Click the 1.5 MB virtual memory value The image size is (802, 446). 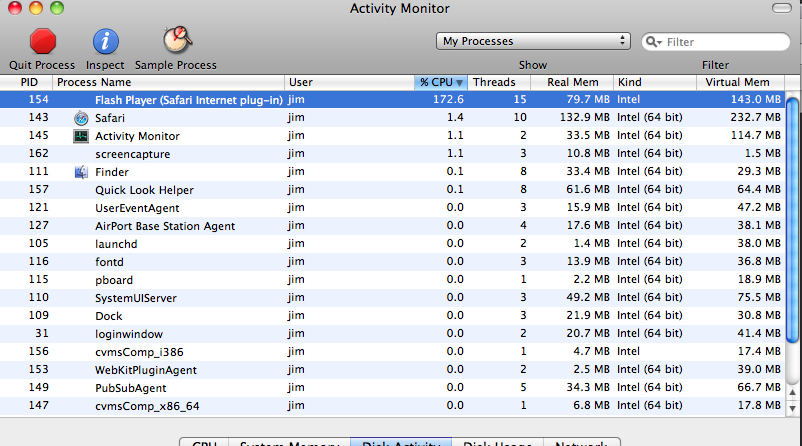[762, 153]
